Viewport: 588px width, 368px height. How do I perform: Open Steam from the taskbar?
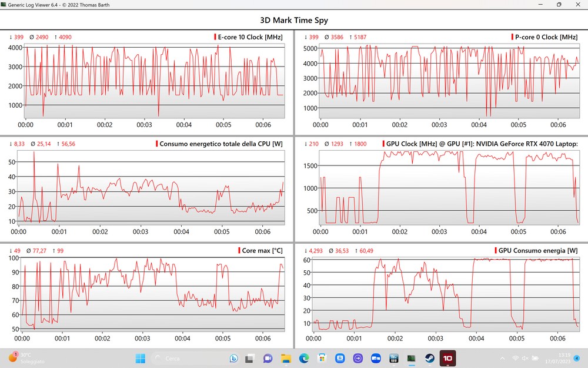pyautogui.click(x=429, y=359)
